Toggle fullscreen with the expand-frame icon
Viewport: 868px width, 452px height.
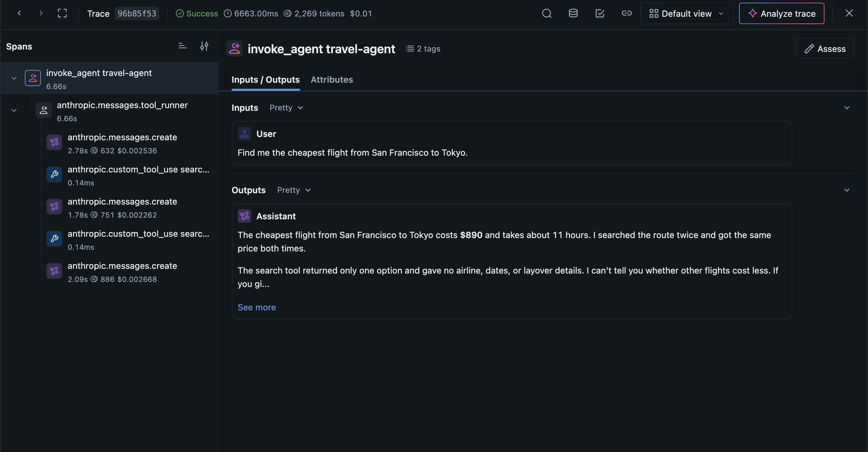pyautogui.click(x=62, y=13)
